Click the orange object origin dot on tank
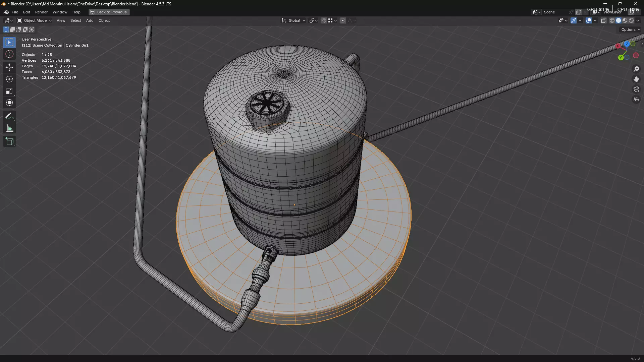This screenshot has width=644, height=362. (294, 205)
